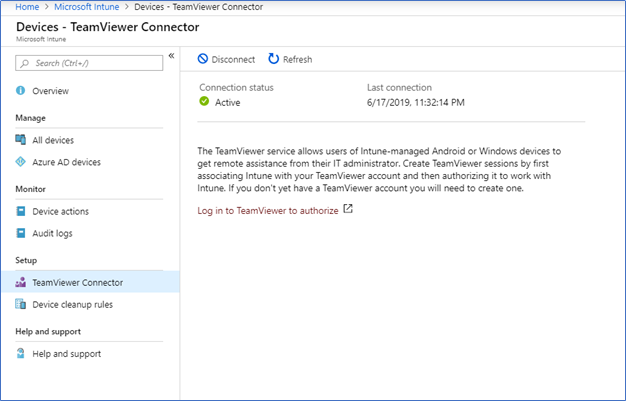
Task: Click the Help and support person icon
Action: pyautogui.click(x=20, y=353)
